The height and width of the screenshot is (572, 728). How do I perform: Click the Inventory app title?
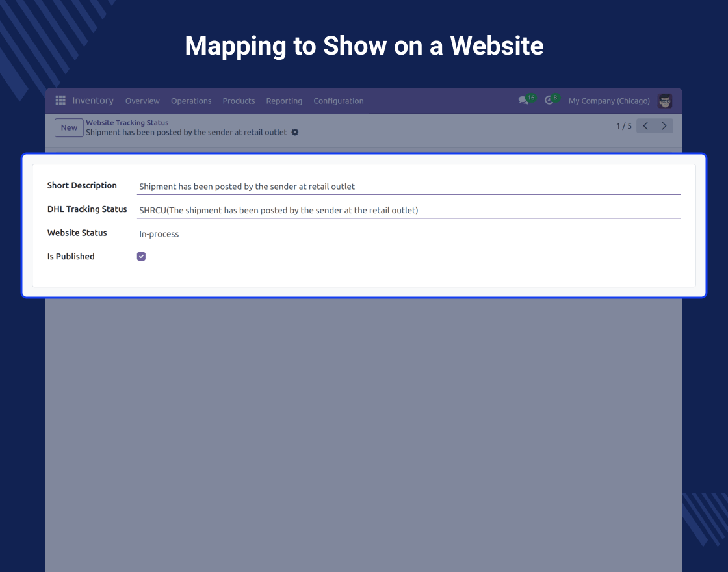coord(93,101)
